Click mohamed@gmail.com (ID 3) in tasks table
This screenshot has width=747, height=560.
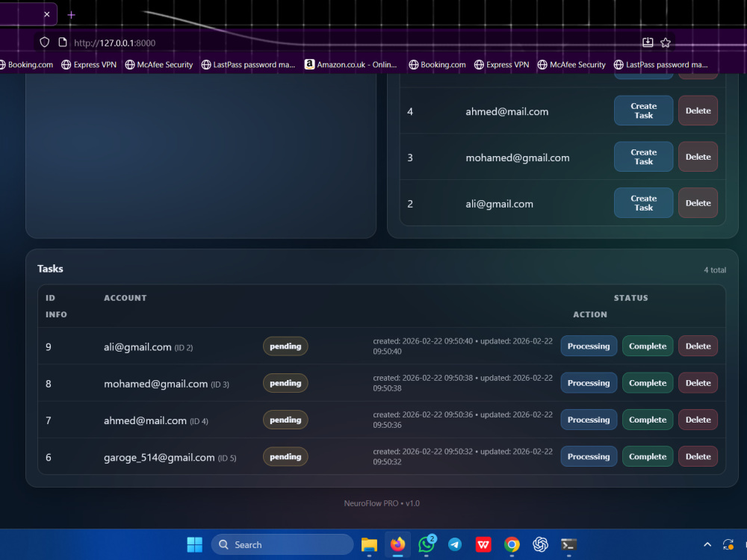[x=167, y=384]
